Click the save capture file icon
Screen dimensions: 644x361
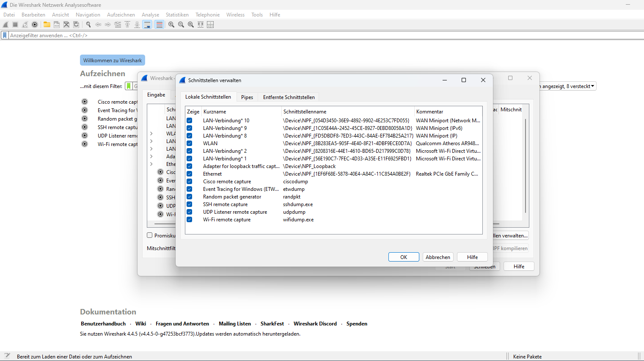tap(57, 25)
